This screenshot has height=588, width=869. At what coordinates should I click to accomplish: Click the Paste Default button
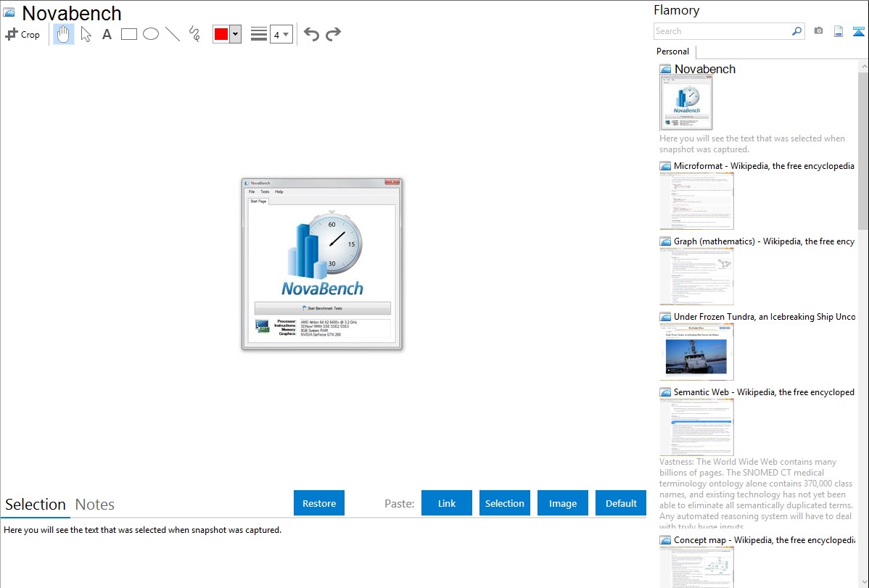pyautogui.click(x=621, y=502)
